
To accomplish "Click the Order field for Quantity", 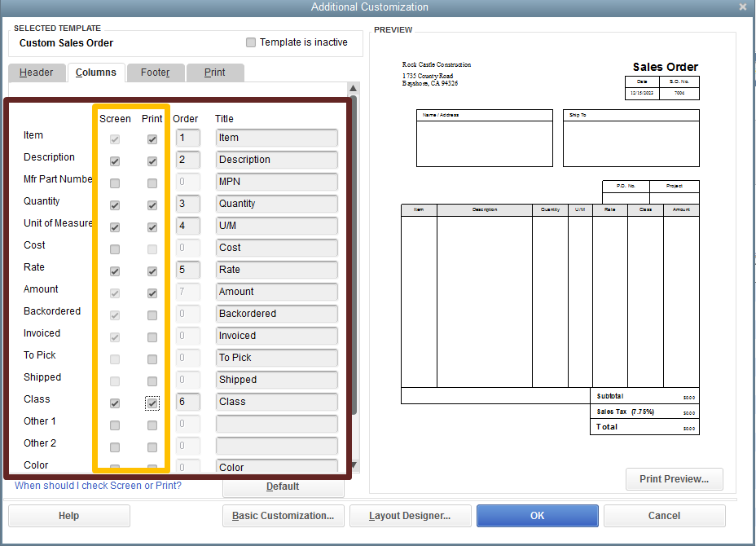I will tap(188, 204).
